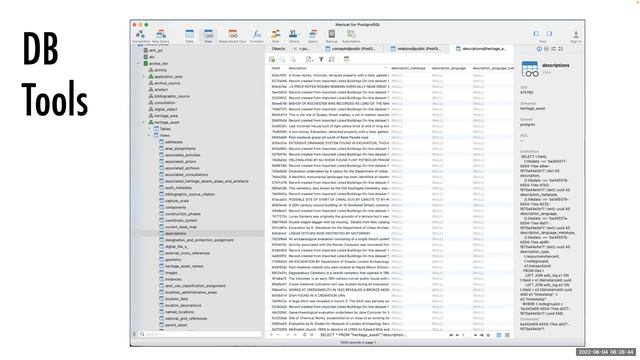This screenshot has height=360, width=640.
Task: Click the info icon in right panel header
Action: point(539,49)
